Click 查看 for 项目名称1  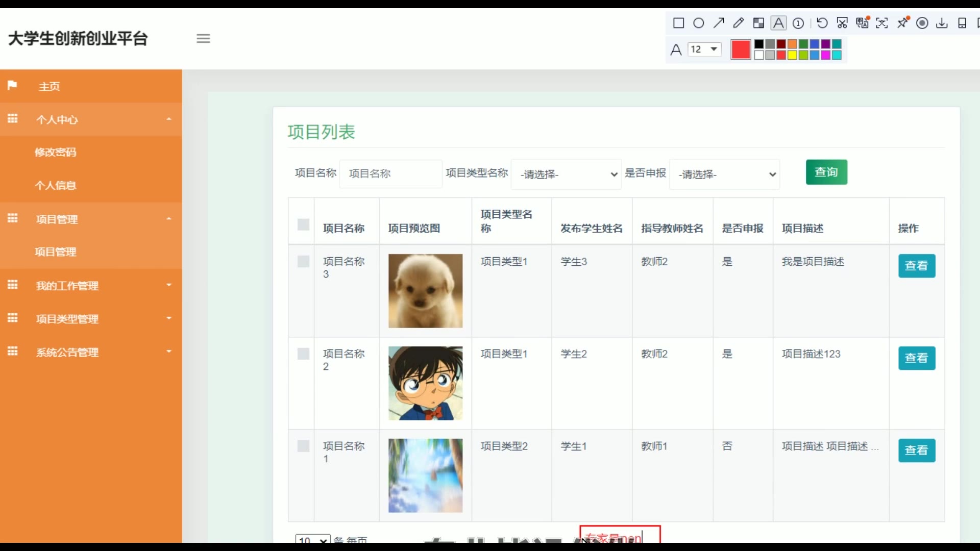917,450
